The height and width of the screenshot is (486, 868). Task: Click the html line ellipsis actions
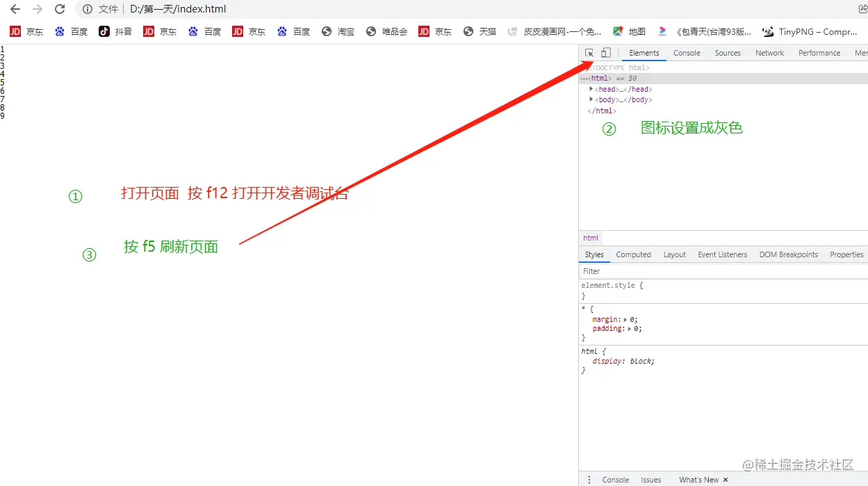584,79
